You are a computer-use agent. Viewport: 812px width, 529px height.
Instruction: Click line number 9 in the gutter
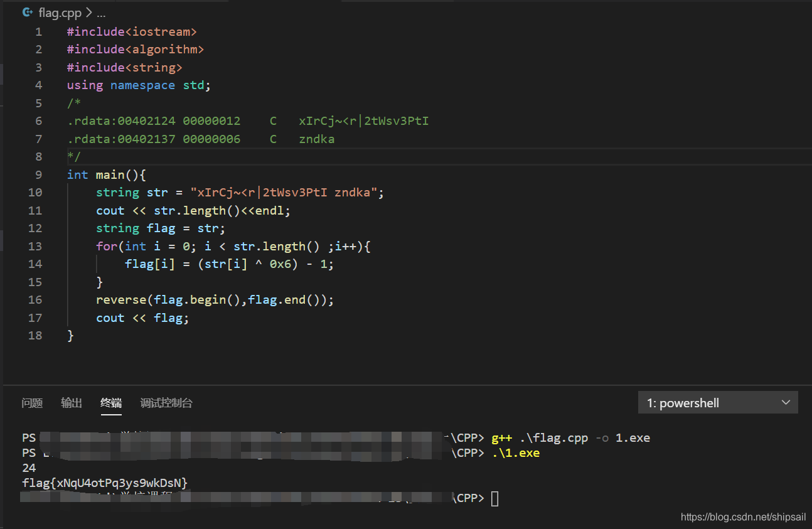[39, 174]
